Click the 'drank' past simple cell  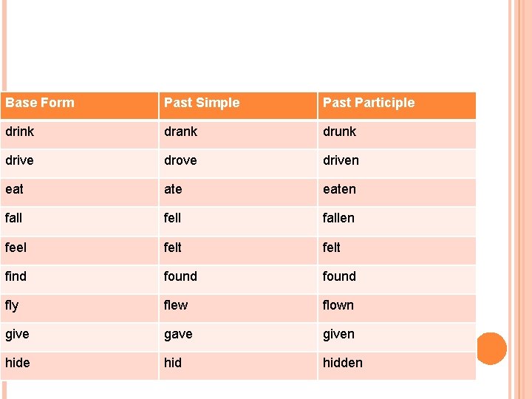point(181,132)
